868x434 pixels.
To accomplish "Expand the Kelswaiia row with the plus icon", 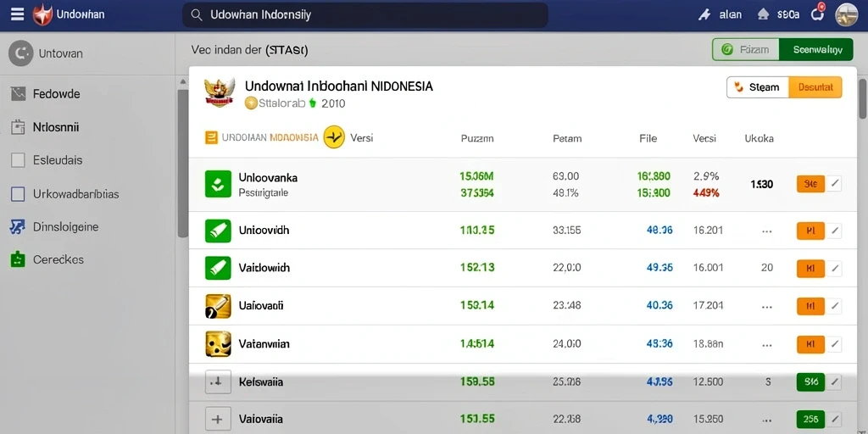I will pos(218,382).
